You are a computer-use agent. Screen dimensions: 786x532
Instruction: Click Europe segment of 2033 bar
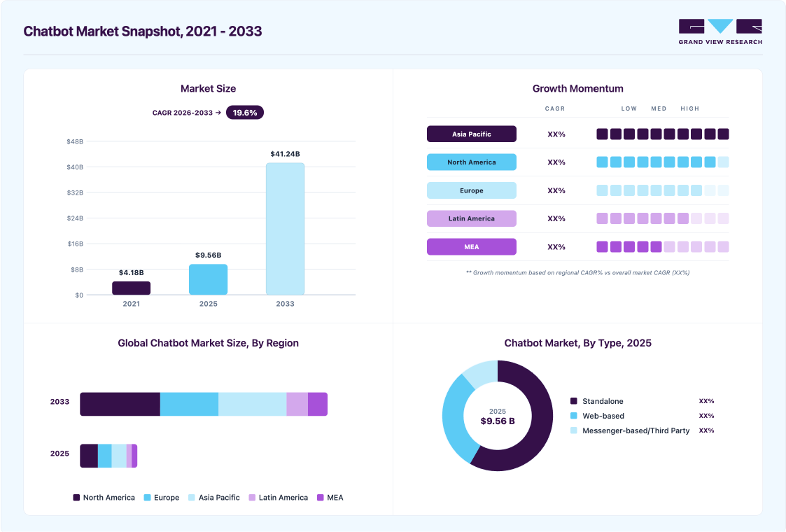(189, 404)
